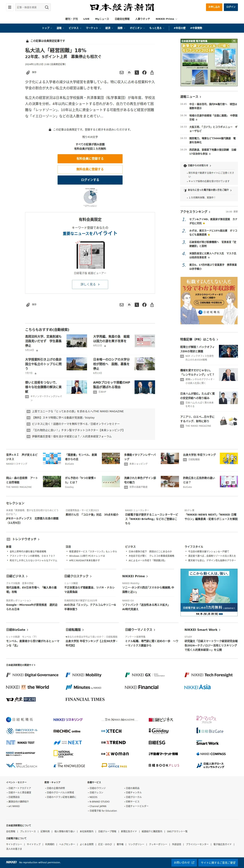This screenshot has width=244, height=868.
Task: Expand the トップ navigation menu
Action: tap(47, 28)
